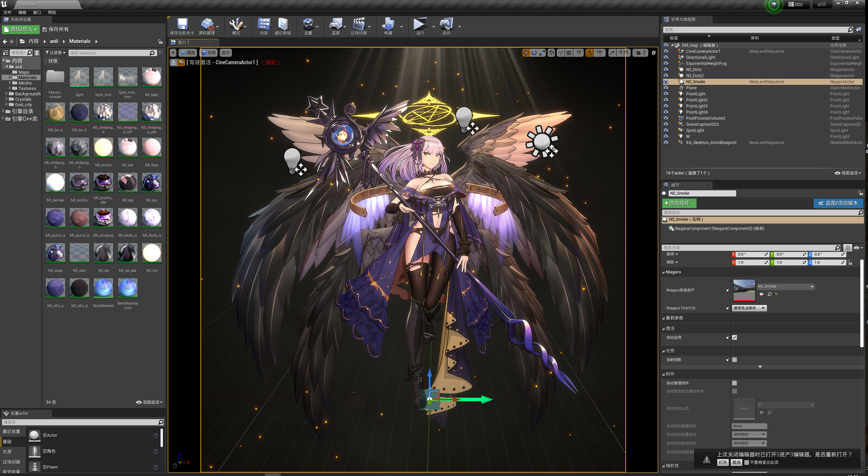
Task: Click the Save All button
Action: click(55, 29)
